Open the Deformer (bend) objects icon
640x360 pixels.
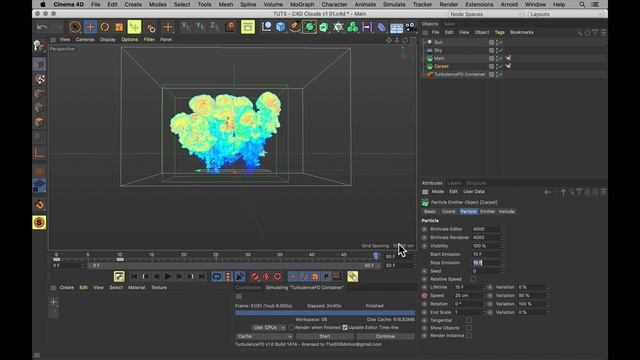[x=381, y=27]
